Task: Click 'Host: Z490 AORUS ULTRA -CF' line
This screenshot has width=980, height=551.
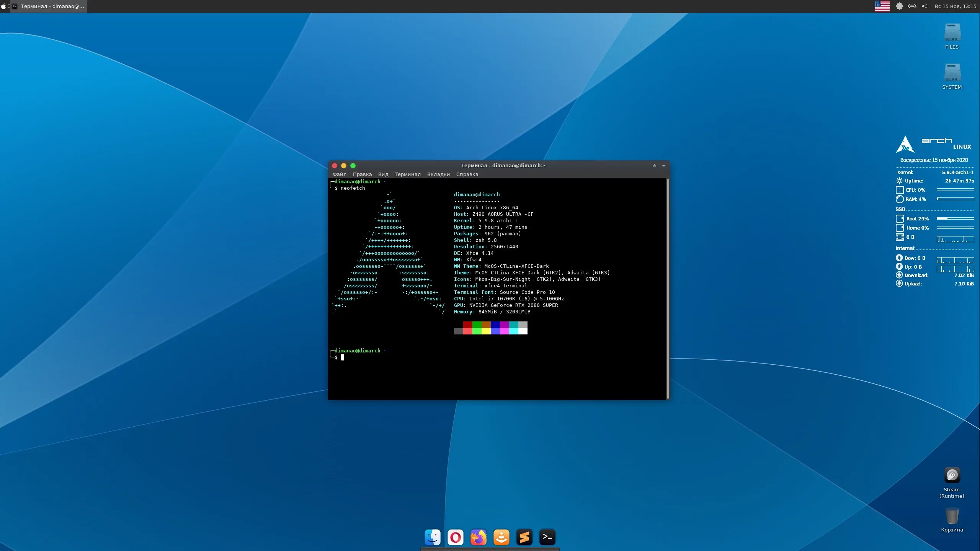Action: tap(493, 214)
